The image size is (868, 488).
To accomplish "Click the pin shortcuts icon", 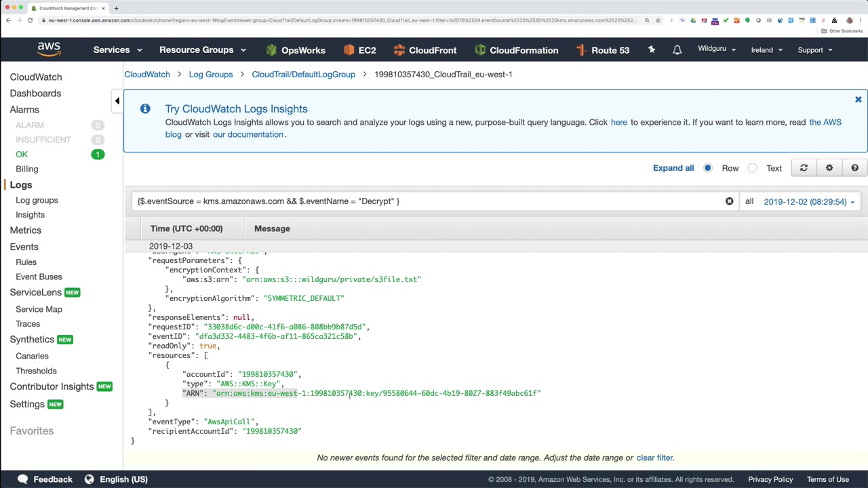I will click(652, 50).
